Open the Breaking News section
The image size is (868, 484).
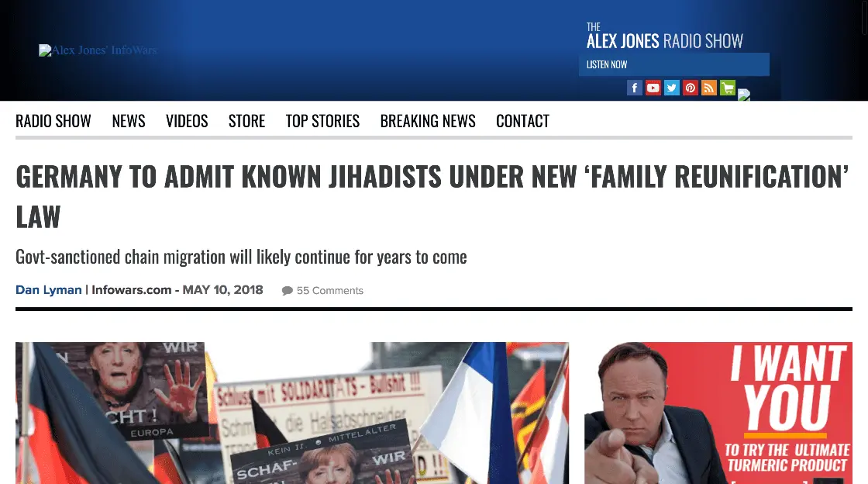pos(428,121)
